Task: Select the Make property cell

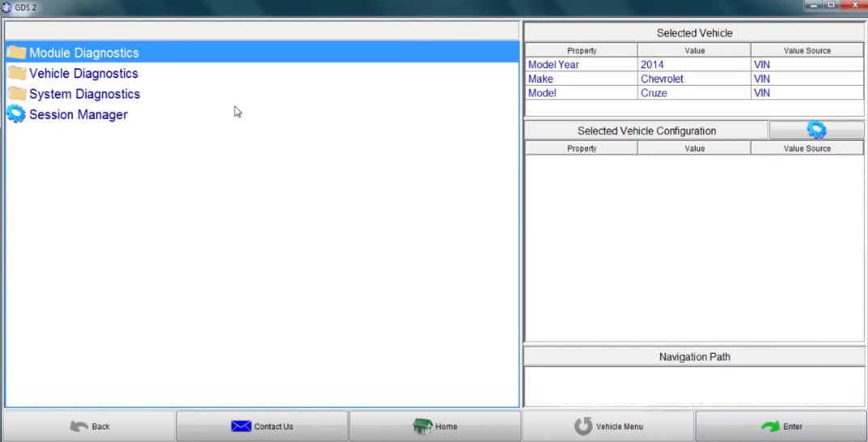Action: pos(582,79)
